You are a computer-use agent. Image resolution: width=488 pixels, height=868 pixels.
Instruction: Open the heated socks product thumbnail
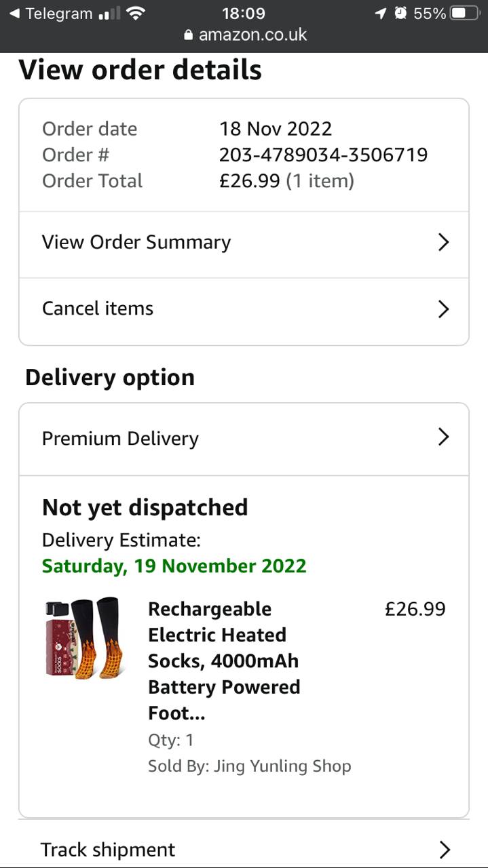85,638
